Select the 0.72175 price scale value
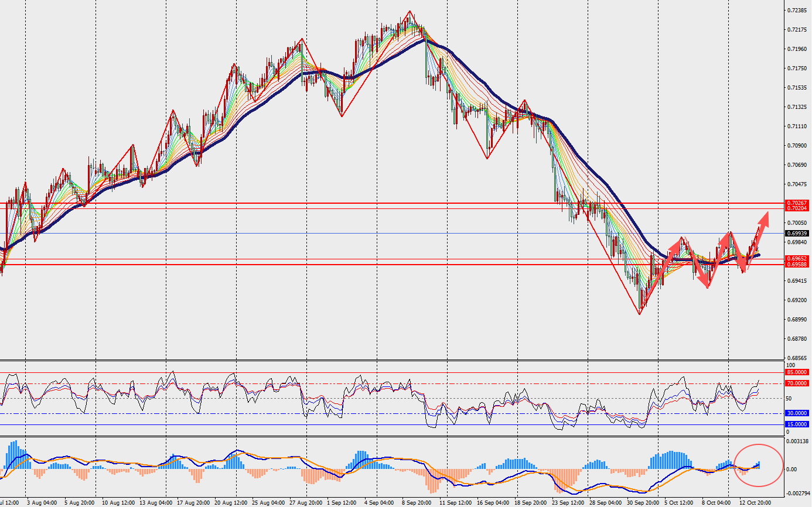812x507 pixels. (797, 30)
